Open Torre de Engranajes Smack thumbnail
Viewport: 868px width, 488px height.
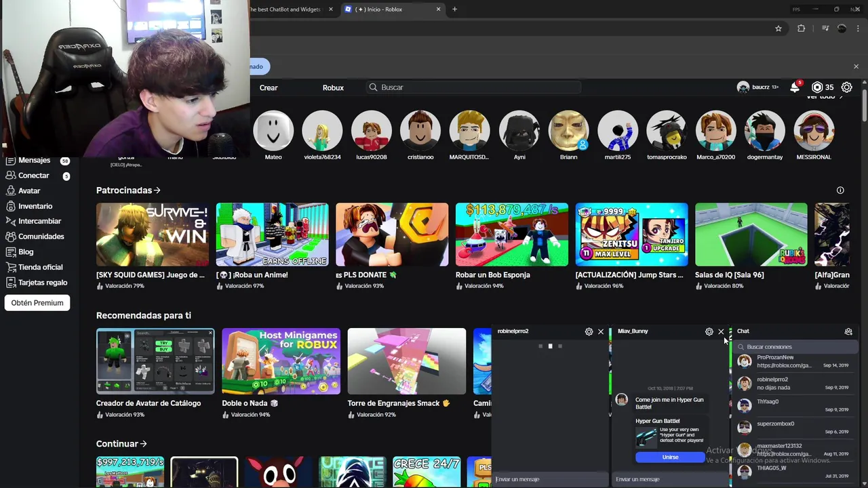407,361
